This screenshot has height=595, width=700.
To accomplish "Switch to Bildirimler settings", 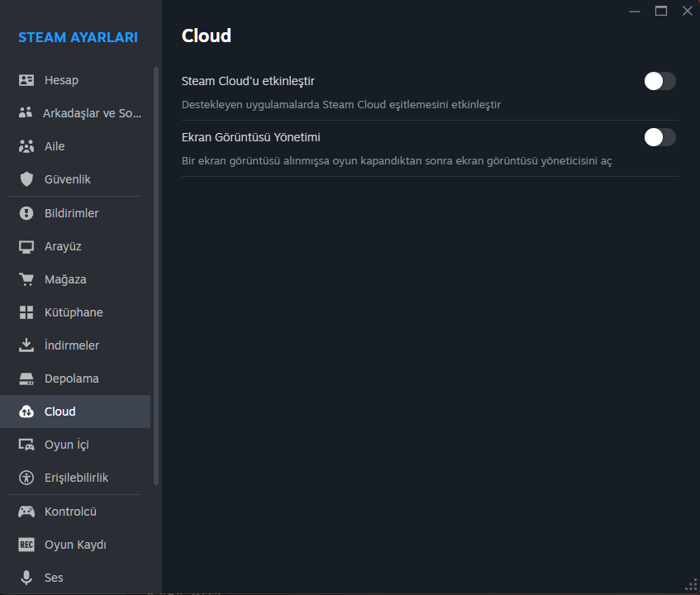I will click(x=75, y=213).
